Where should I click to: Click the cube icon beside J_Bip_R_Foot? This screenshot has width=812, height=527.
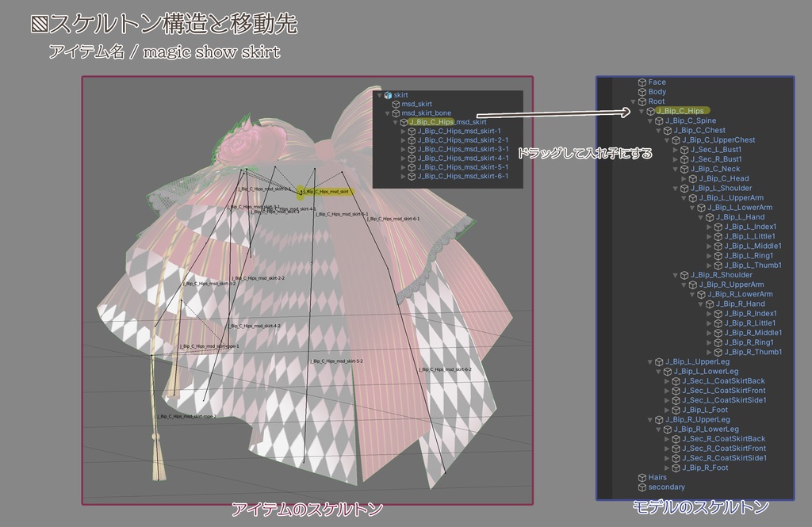(676, 468)
